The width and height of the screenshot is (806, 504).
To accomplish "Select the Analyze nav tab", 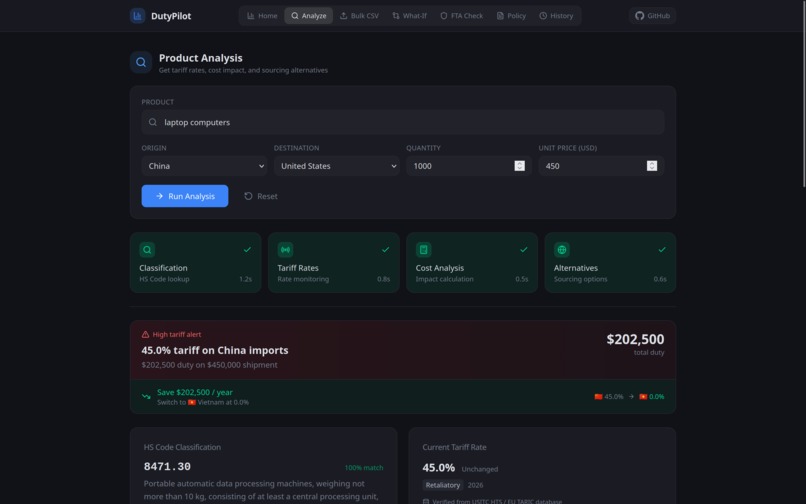I will click(x=308, y=16).
